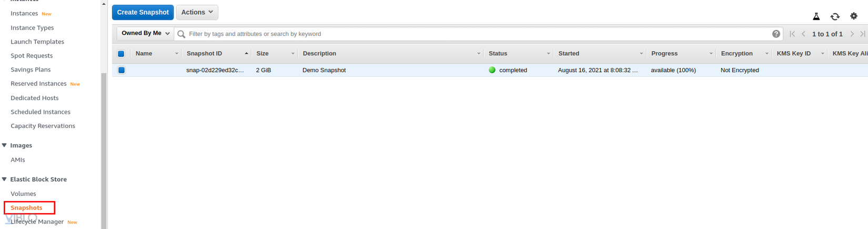Open table settings gear icon
The height and width of the screenshot is (229, 868).
click(854, 16)
